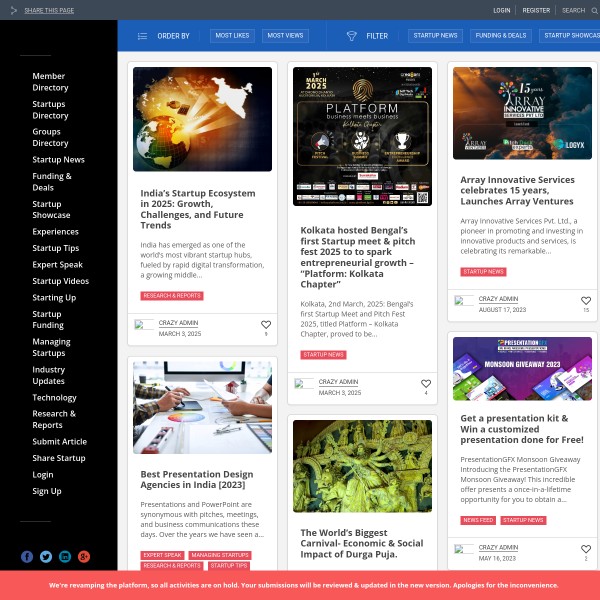This screenshot has width=600, height=600.
Task: Open Get a presentation kit headline
Action: tap(522, 429)
